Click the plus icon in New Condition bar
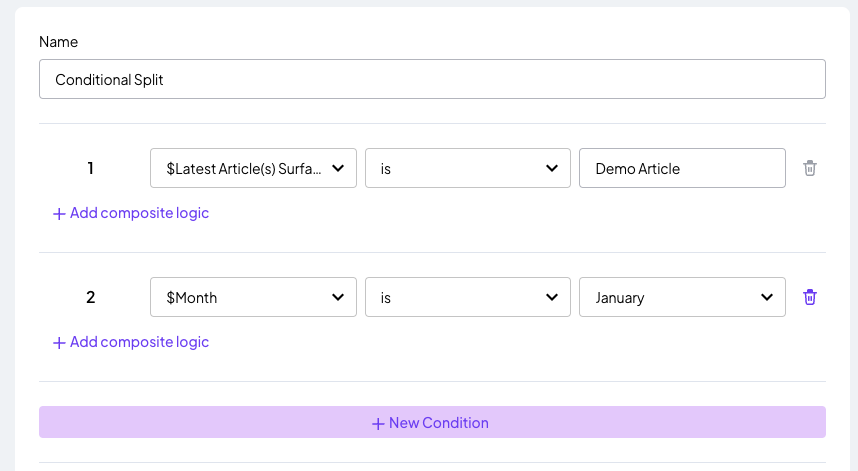This screenshot has height=471, width=858. tap(378, 423)
